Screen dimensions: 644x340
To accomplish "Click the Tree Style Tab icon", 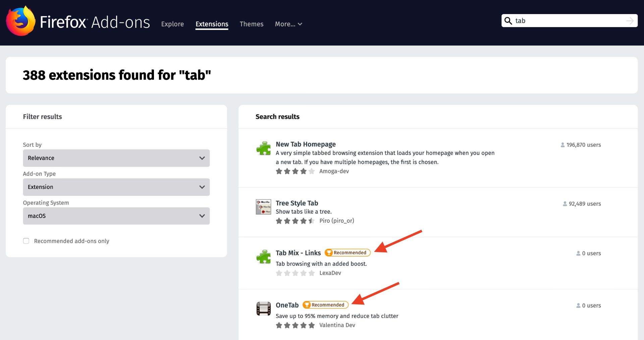I will pyautogui.click(x=263, y=207).
